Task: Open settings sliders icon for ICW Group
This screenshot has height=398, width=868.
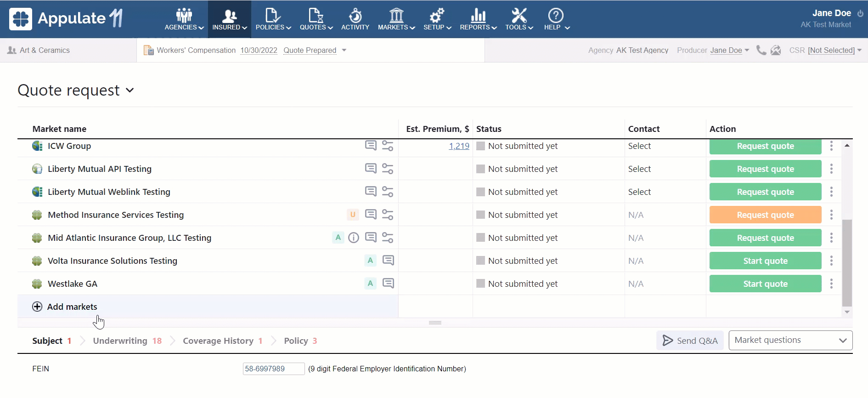Action: pyautogui.click(x=388, y=146)
